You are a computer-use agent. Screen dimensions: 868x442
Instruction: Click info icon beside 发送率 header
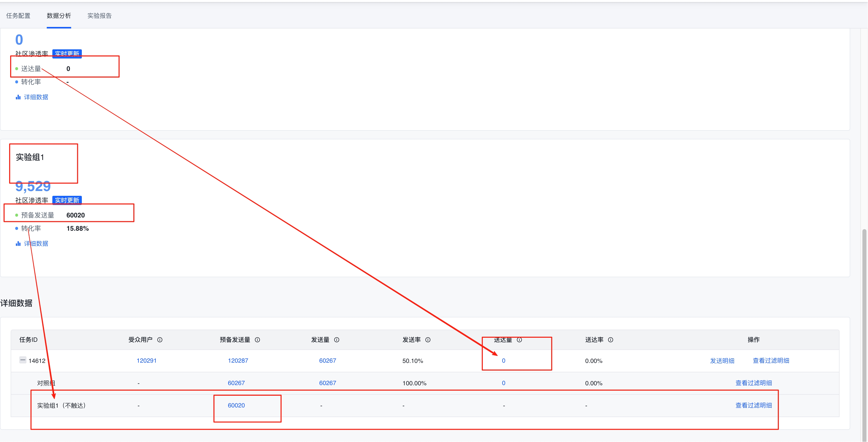428,340
